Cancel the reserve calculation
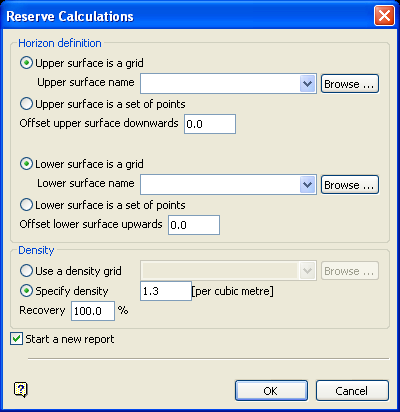Viewport: 400px width, 412px height. (352, 391)
